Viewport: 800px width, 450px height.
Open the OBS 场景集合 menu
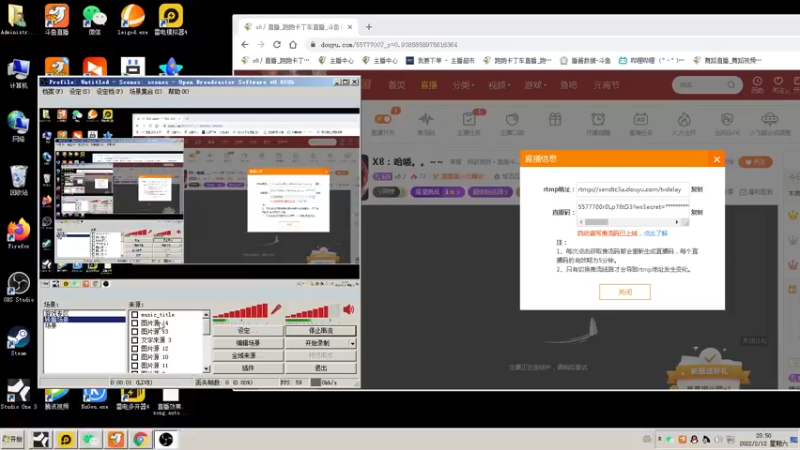[145, 92]
